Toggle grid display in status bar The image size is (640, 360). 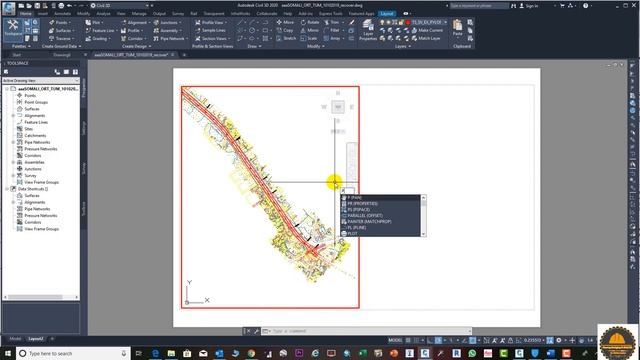click(x=408, y=340)
